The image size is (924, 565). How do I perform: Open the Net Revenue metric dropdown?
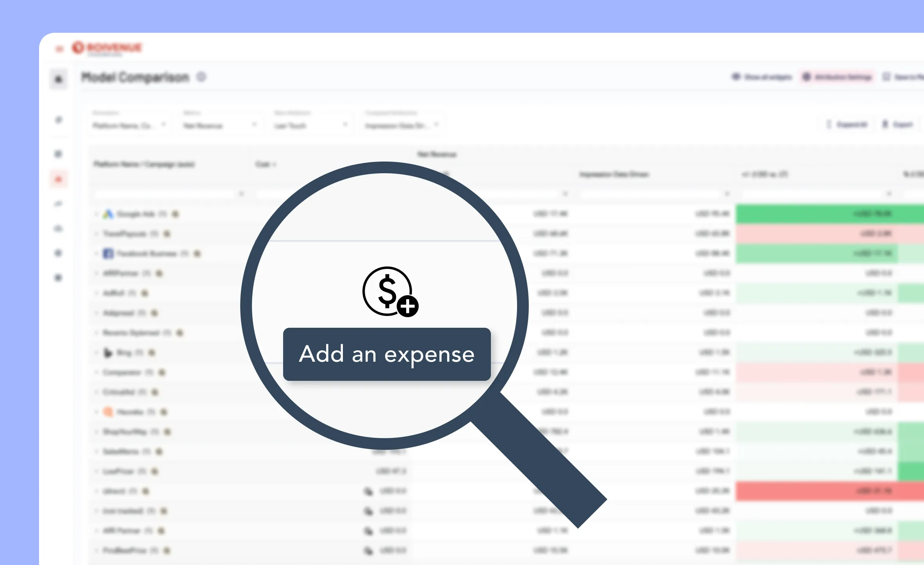[220, 125]
